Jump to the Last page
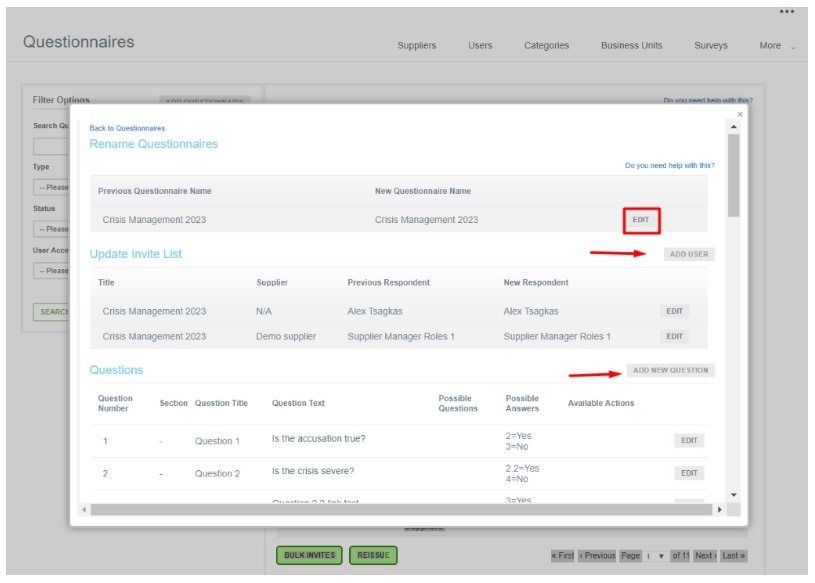Image resolution: width=815 pixels, height=583 pixels. click(x=734, y=556)
